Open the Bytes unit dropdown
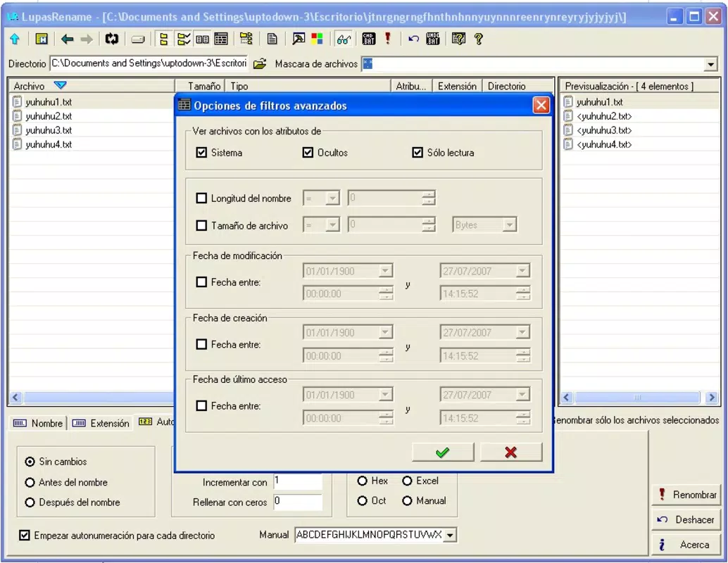This screenshot has height=563, width=728. pyautogui.click(x=509, y=225)
